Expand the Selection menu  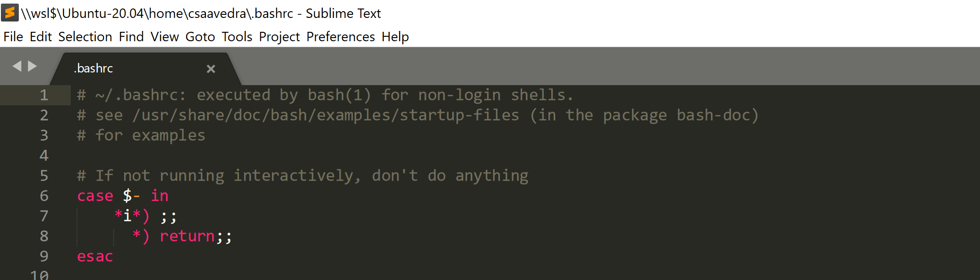pos(85,37)
